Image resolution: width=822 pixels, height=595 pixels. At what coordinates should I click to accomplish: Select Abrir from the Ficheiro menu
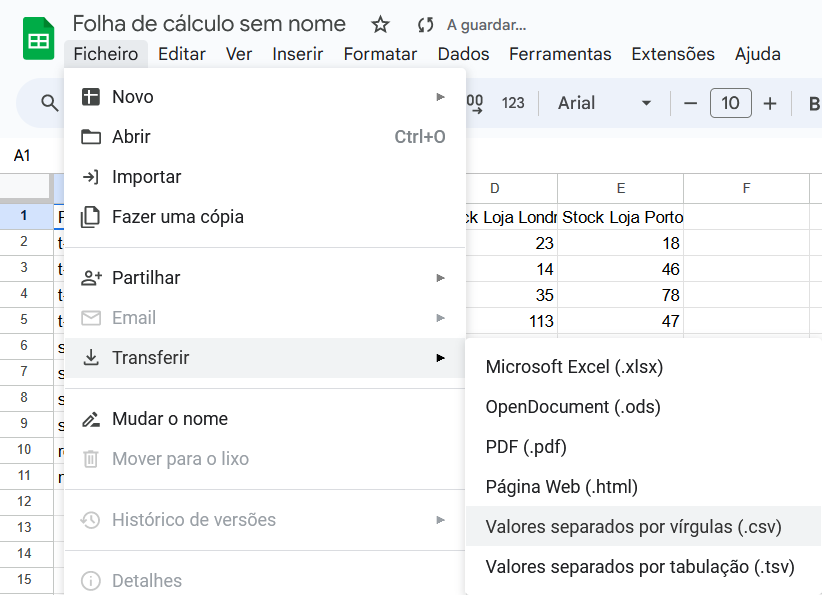point(132,137)
